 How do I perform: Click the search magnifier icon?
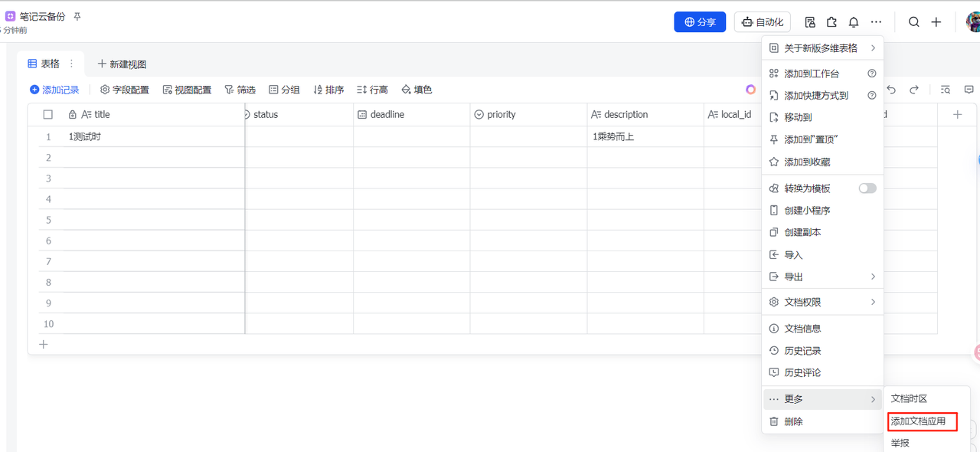pos(914,22)
